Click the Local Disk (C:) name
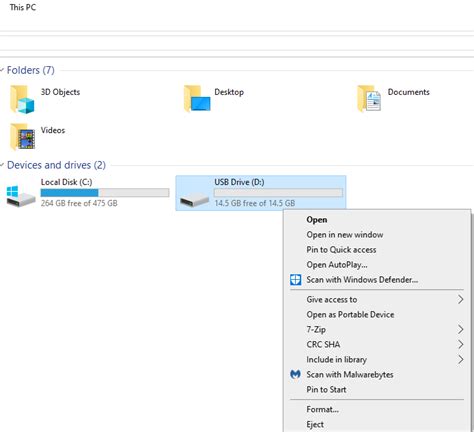 [66, 182]
